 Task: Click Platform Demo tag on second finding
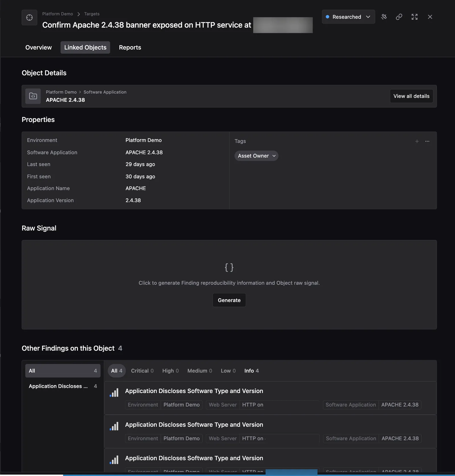click(181, 438)
